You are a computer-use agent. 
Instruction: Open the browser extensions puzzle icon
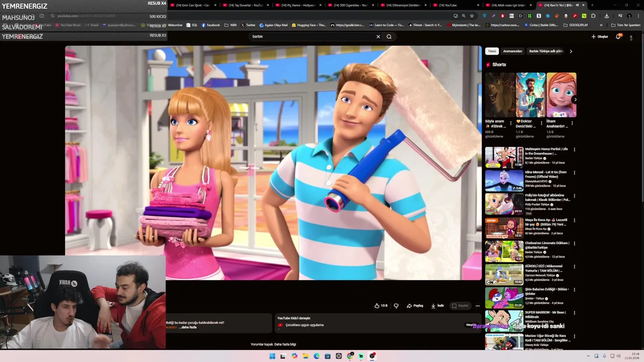[x=593, y=16]
